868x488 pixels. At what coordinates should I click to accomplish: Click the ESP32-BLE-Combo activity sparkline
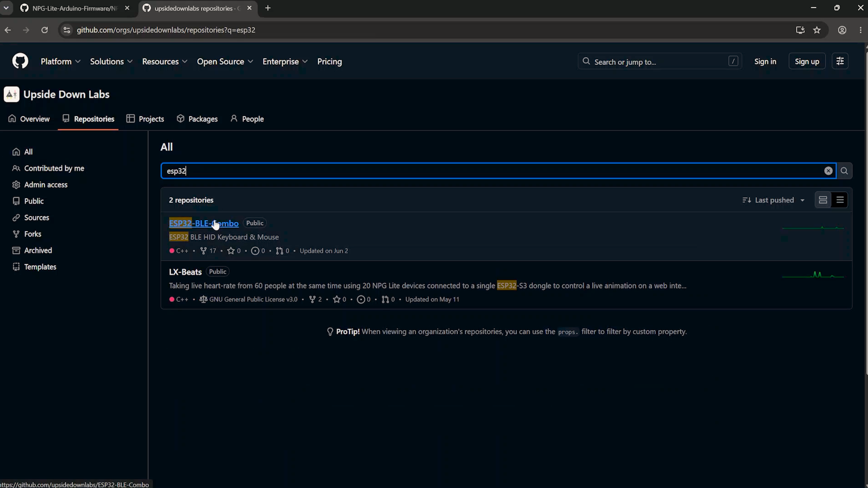[x=813, y=228]
